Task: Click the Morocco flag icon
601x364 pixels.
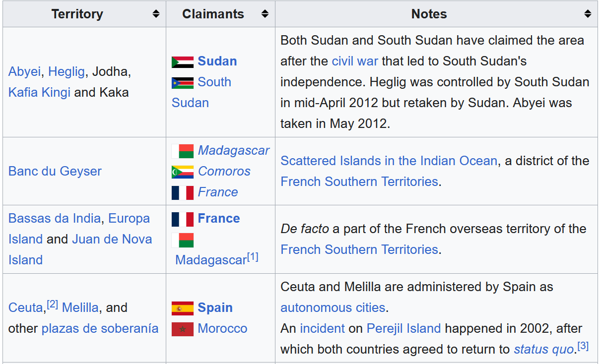Action: (182, 329)
